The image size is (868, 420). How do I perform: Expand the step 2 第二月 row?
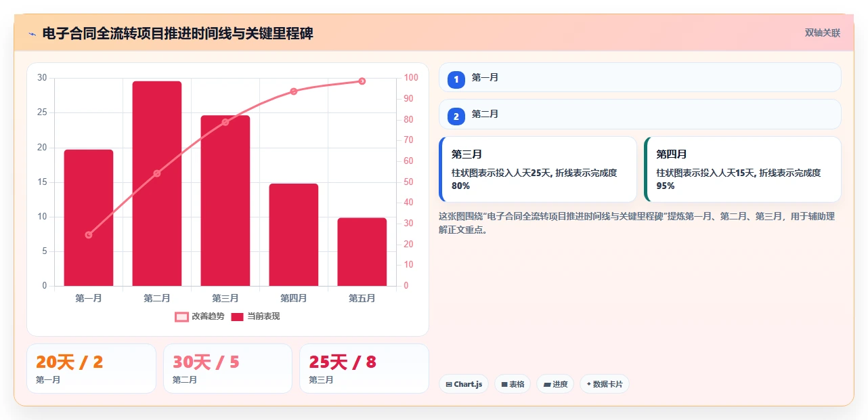[x=640, y=114]
